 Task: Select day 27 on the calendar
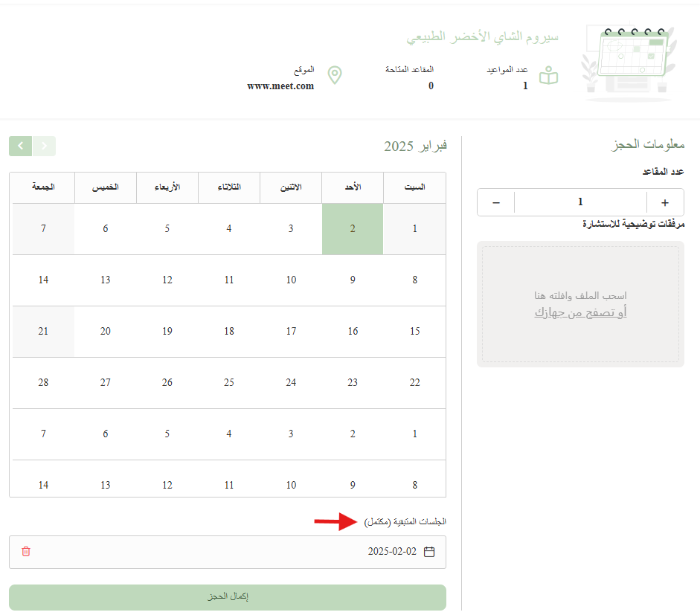click(x=106, y=383)
